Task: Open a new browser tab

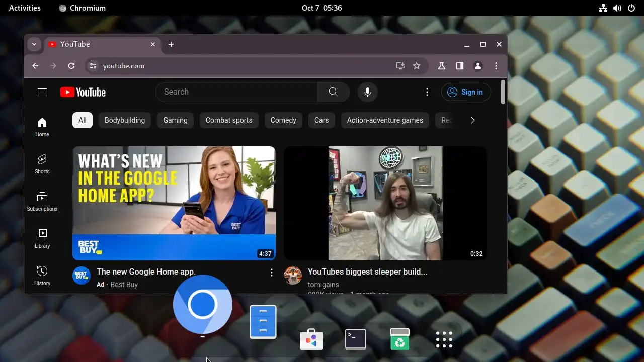Action: click(x=171, y=44)
